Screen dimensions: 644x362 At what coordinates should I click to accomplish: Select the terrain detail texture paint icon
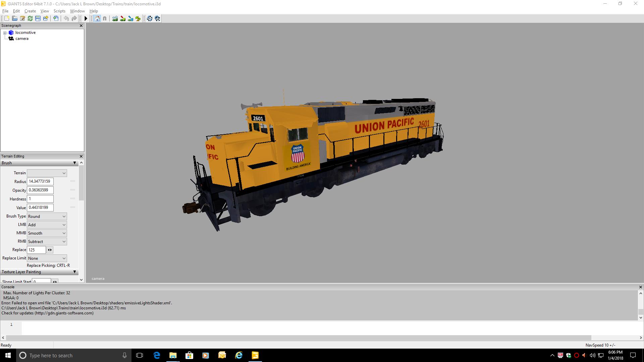click(x=123, y=18)
